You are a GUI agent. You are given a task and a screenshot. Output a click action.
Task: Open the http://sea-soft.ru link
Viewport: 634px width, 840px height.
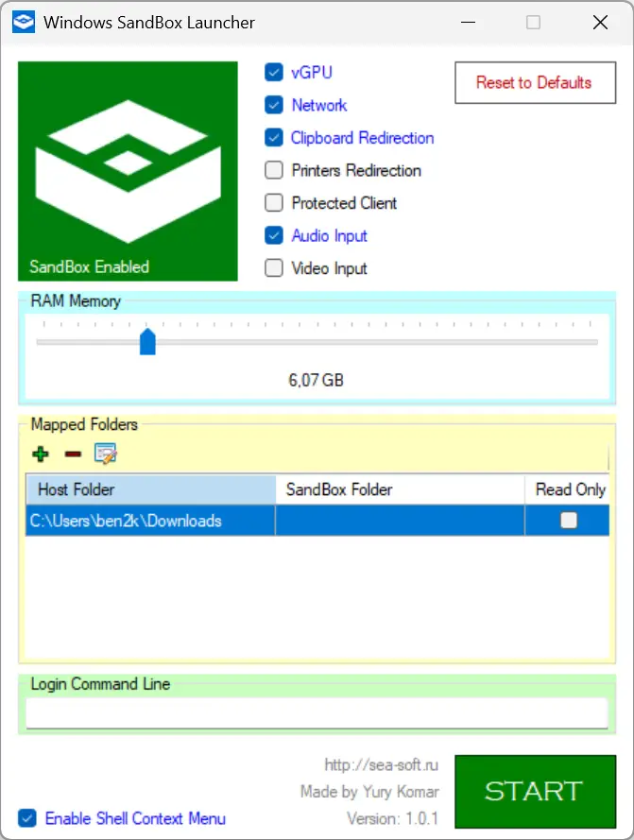pos(381,764)
